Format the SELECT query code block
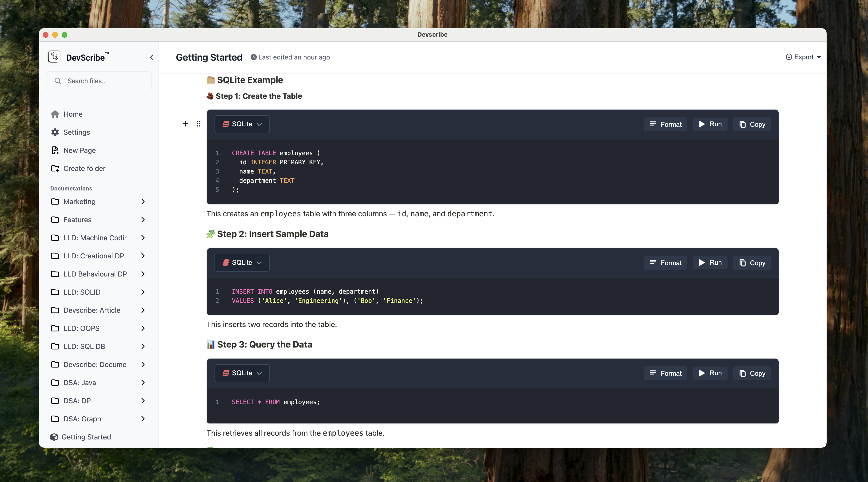Image resolution: width=868 pixels, height=482 pixels. tap(665, 373)
